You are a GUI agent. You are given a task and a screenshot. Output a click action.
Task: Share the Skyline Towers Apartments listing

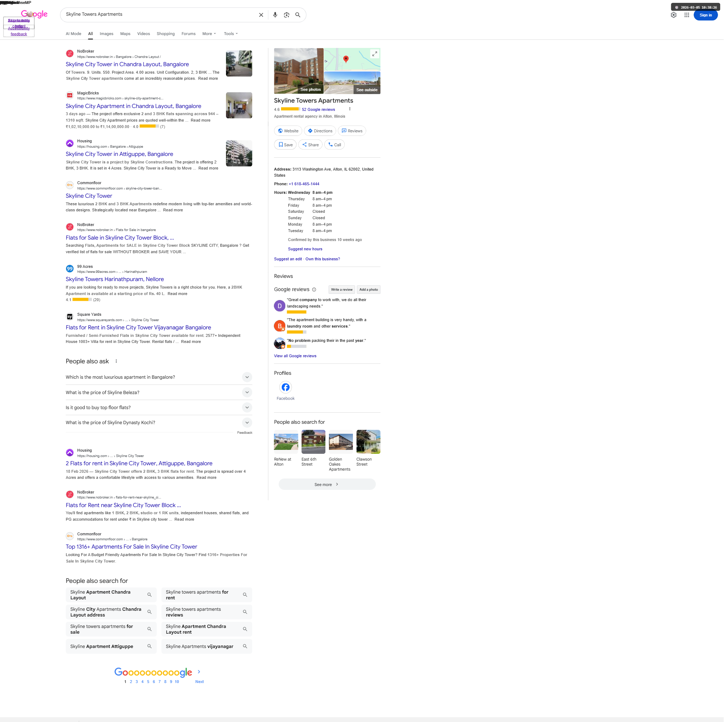[x=312, y=146]
